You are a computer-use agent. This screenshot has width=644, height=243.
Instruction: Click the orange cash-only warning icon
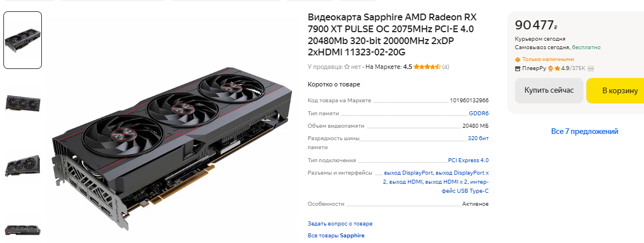point(517,59)
